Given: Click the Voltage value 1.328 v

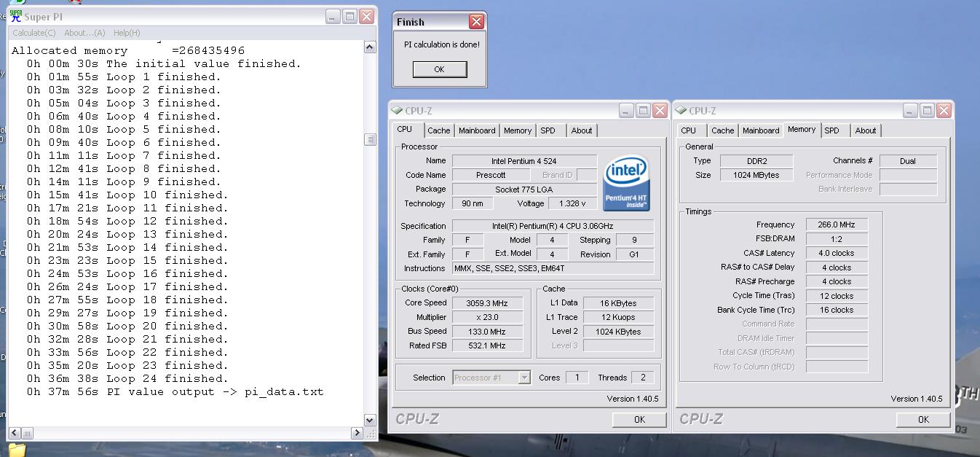Looking at the screenshot, I should pos(573,203).
